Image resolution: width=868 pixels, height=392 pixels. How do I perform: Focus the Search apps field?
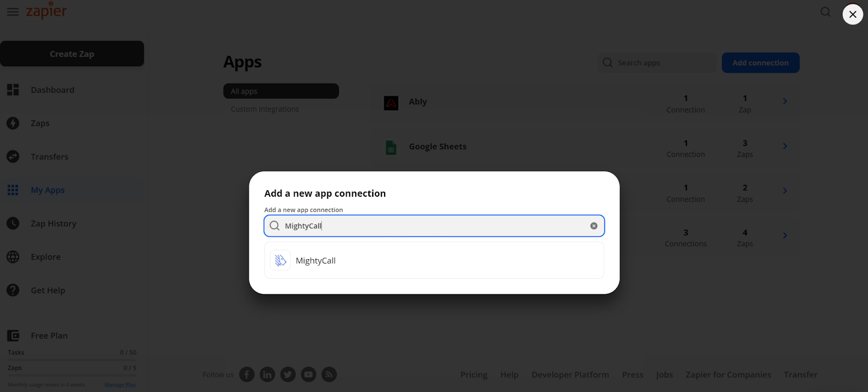[x=657, y=63]
